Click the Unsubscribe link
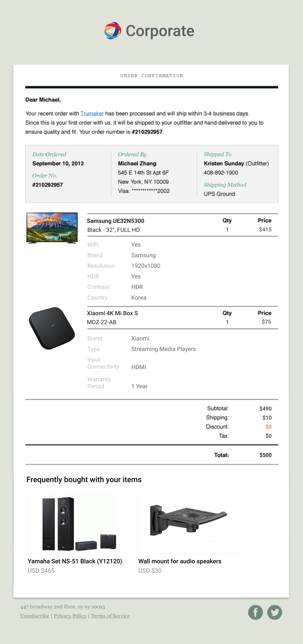The image size is (303, 644). [35, 616]
